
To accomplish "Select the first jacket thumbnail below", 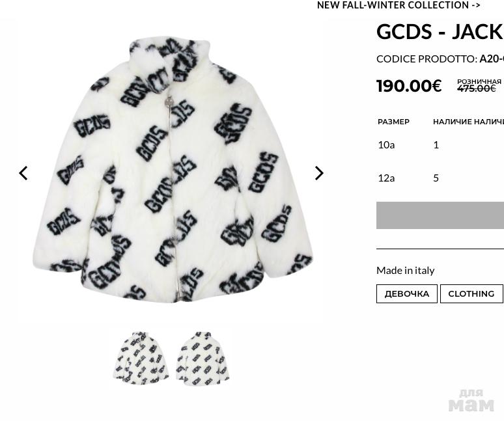I will [x=141, y=359].
